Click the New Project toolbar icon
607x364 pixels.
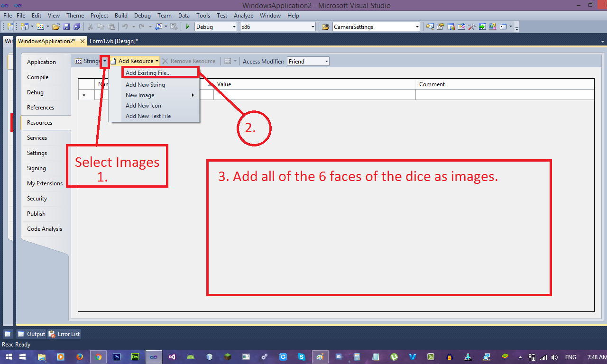coord(24,27)
